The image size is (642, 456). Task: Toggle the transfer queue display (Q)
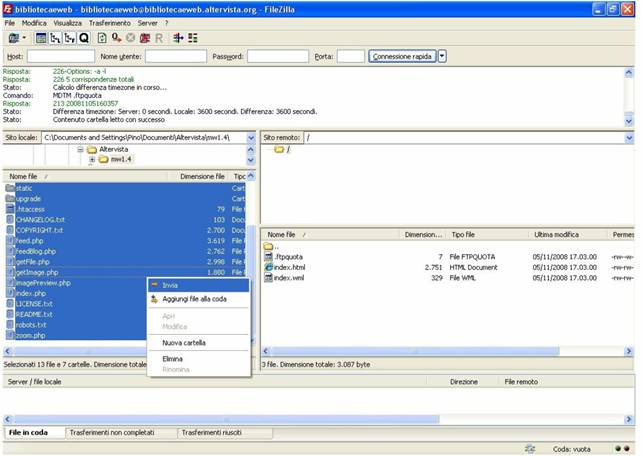[84, 38]
